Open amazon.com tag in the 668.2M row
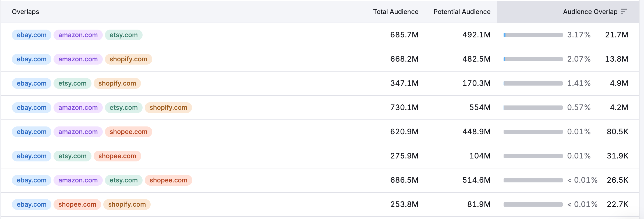Image resolution: width=644 pixels, height=219 pixels. 78,59
